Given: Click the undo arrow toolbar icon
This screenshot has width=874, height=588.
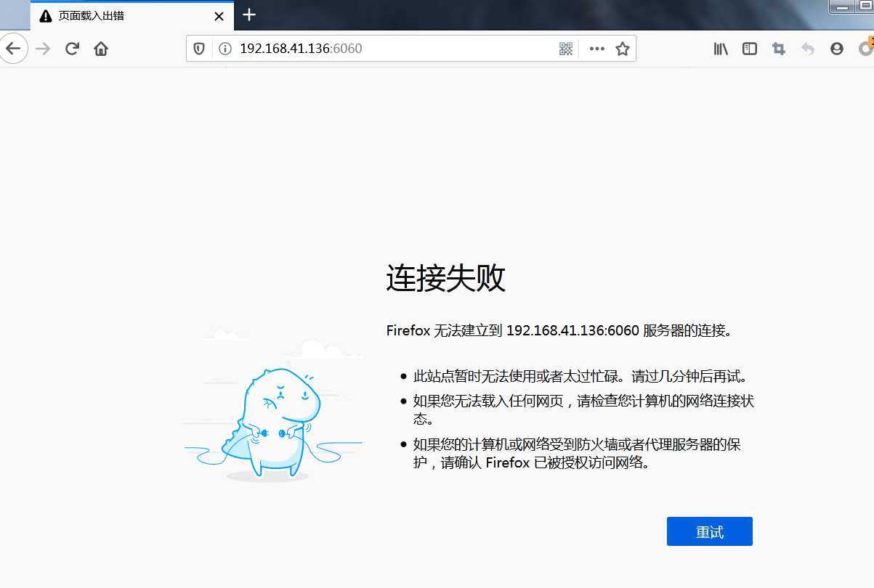Looking at the screenshot, I should (808, 49).
